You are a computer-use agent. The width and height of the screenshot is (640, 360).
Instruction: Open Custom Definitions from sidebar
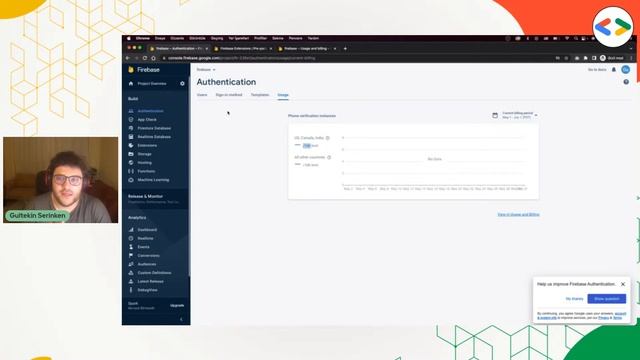[154, 273]
